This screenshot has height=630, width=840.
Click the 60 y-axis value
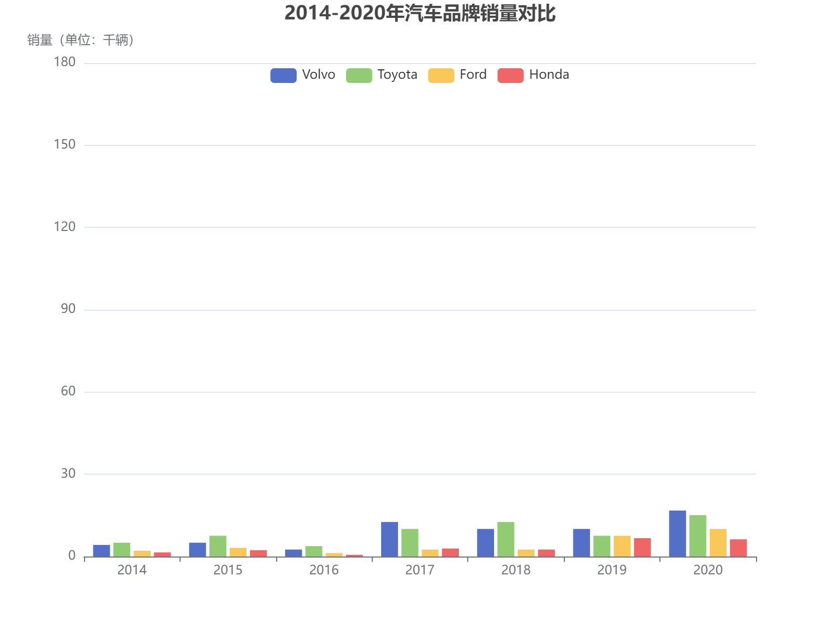(x=68, y=391)
